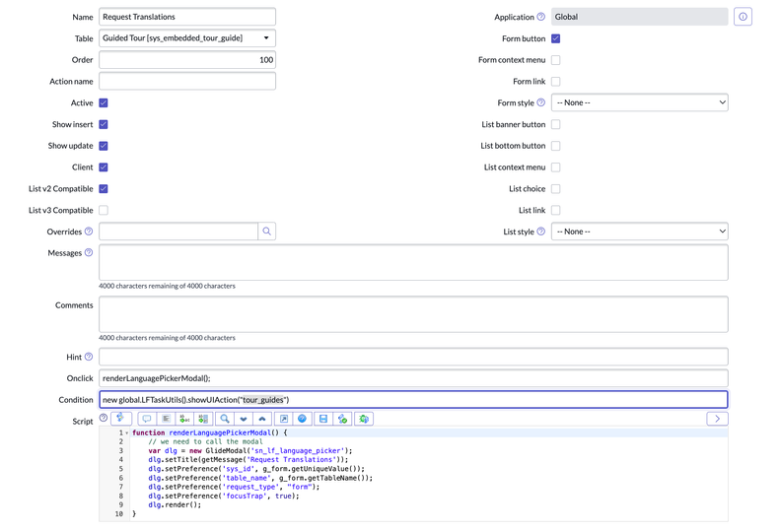Click help icon next to List style
Image resolution: width=781 pixels, height=532 pixels.
[541, 232]
